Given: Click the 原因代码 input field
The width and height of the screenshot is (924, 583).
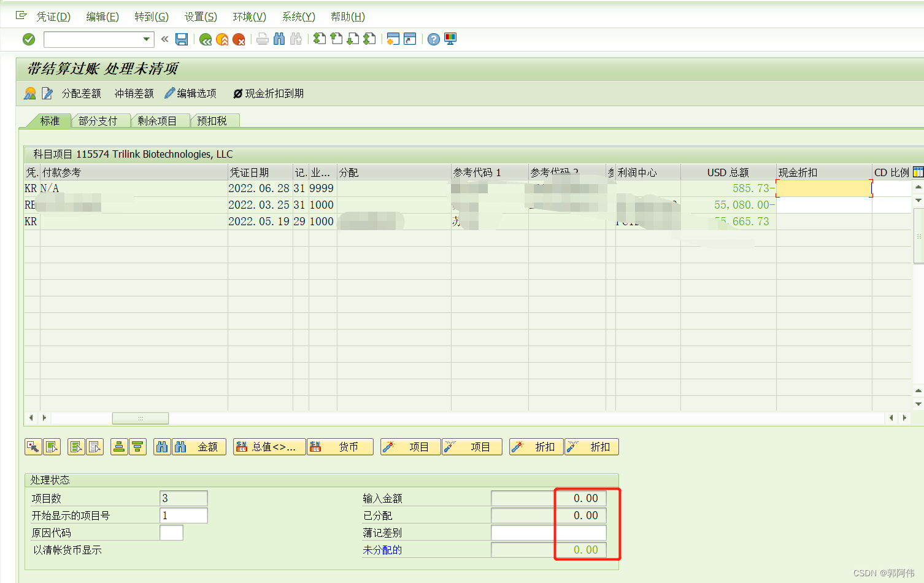Looking at the screenshot, I should [x=171, y=533].
